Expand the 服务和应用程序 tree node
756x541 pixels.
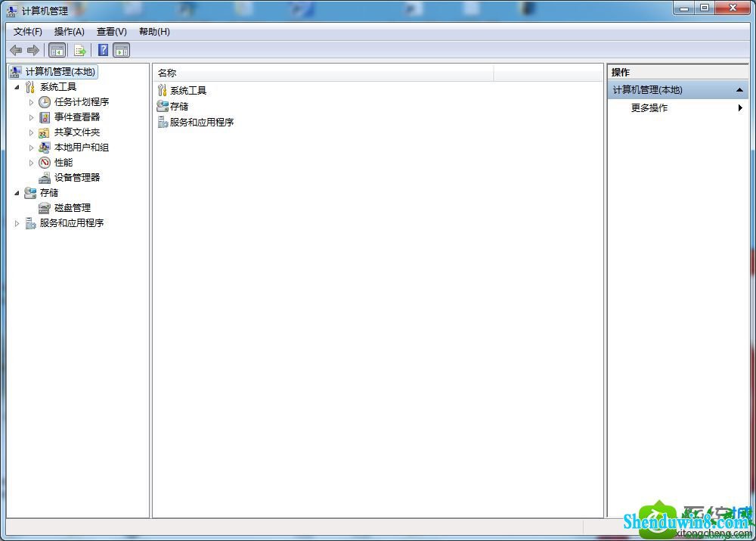tap(17, 223)
